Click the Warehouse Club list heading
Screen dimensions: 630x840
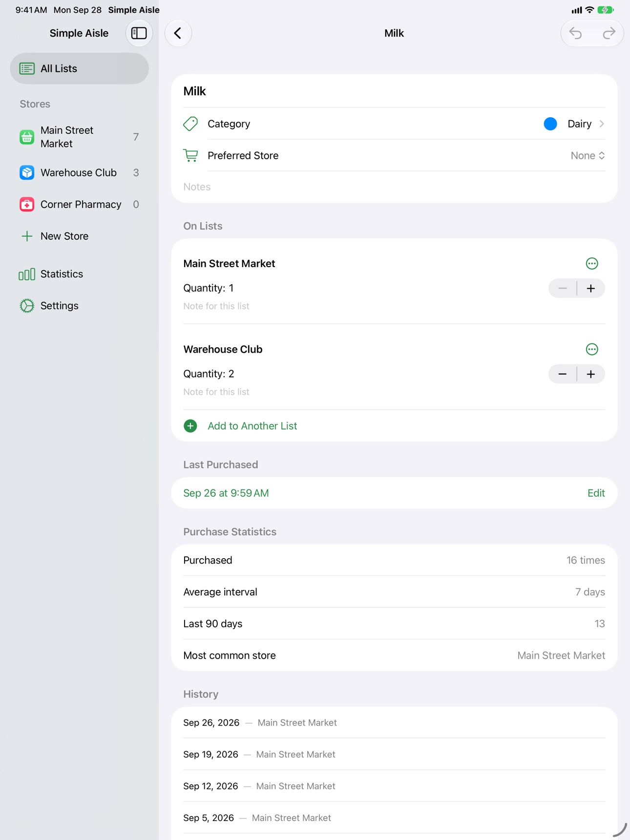[x=223, y=349]
